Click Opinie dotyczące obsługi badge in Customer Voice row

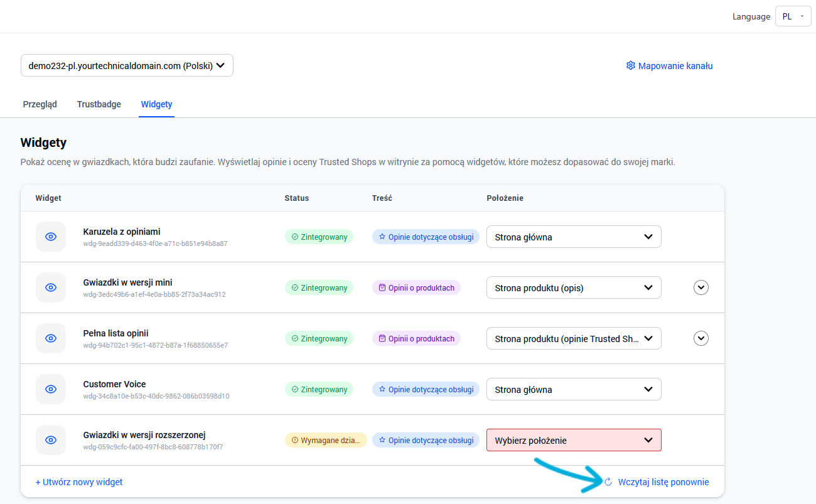click(426, 389)
